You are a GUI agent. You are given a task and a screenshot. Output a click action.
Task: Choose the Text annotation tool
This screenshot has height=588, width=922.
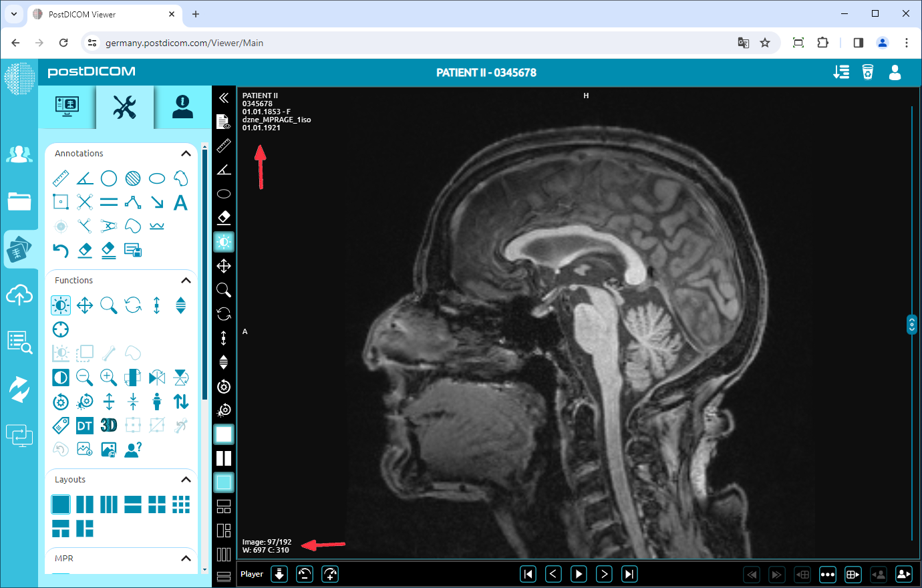pyautogui.click(x=180, y=202)
